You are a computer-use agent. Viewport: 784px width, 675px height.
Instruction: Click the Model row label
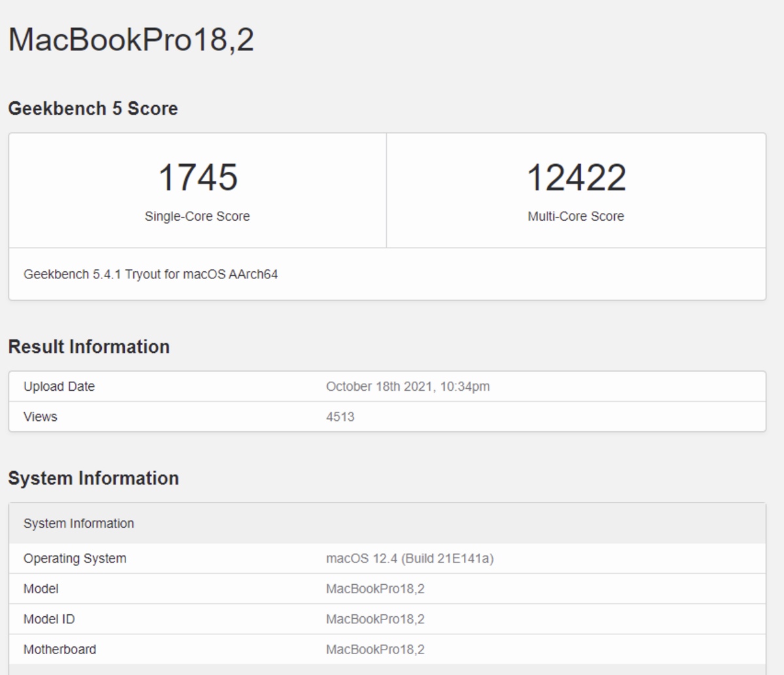pyautogui.click(x=41, y=589)
